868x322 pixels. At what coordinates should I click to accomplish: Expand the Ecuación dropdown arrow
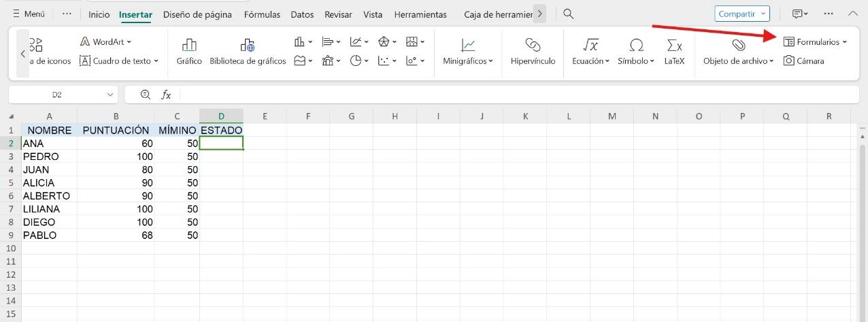607,61
